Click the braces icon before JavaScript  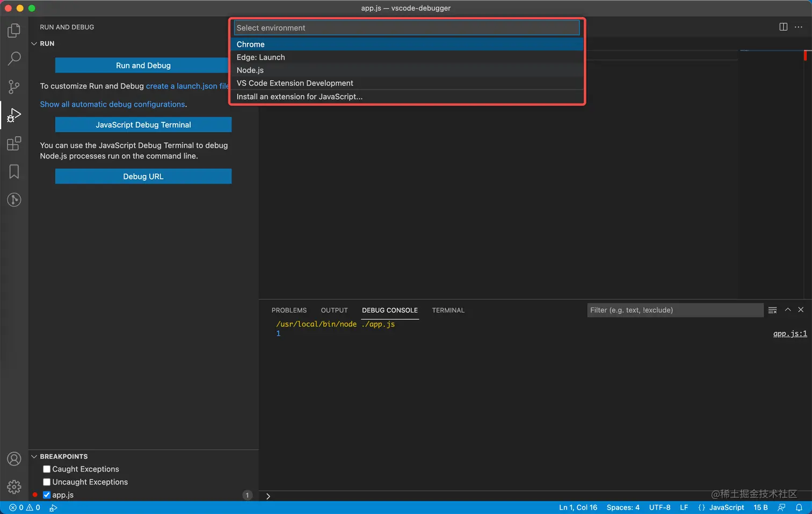pos(701,508)
